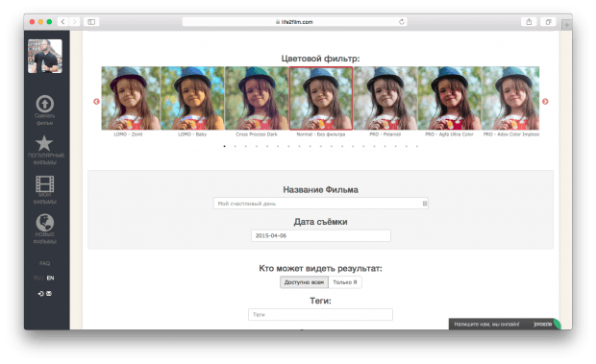
Task: Toggle the Safari sidebar button
Action: click(x=91, y=22)
